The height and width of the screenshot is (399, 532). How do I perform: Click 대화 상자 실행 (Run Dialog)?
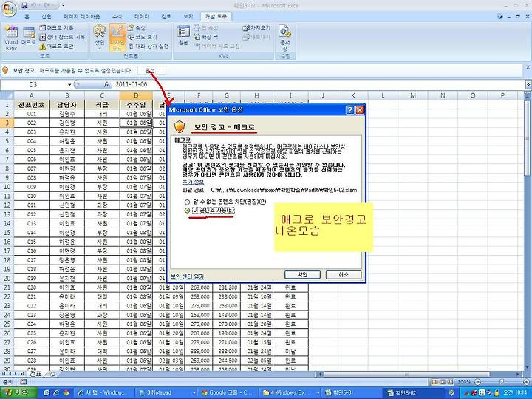point(149,46)
